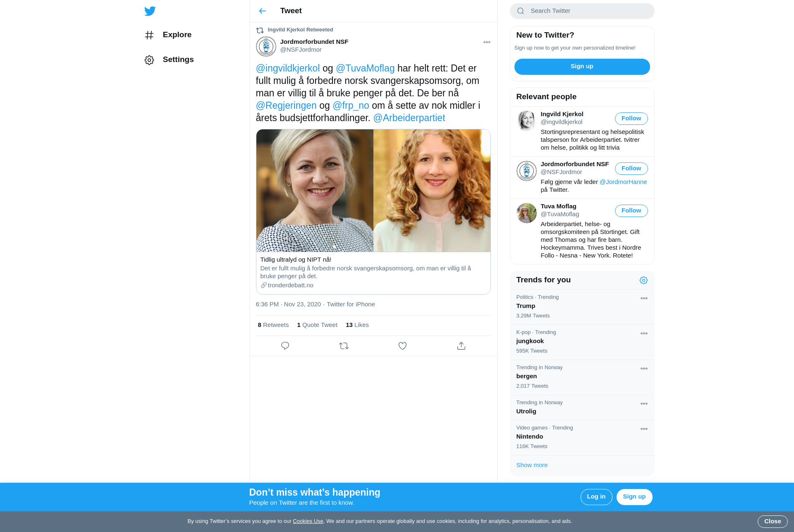Open the Utrolig trending topic
This screenshot has height=532, width=794.
[582, 408]
